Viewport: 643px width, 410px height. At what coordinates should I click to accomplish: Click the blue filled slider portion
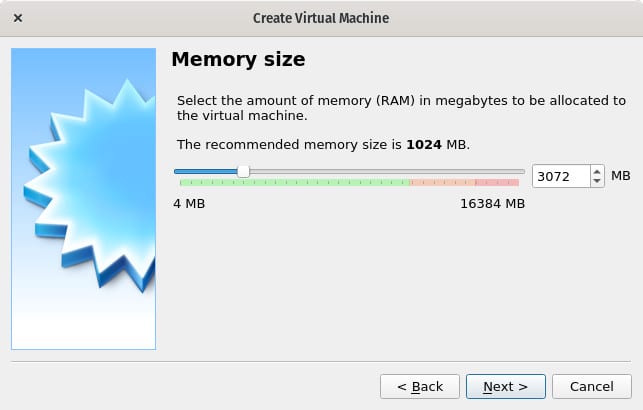tap(206, 171)
